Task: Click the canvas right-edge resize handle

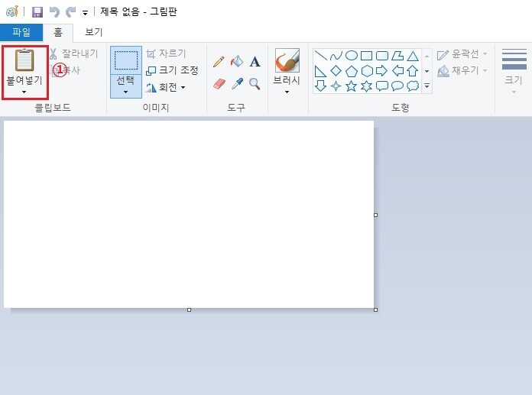Action: pos(375,215)
